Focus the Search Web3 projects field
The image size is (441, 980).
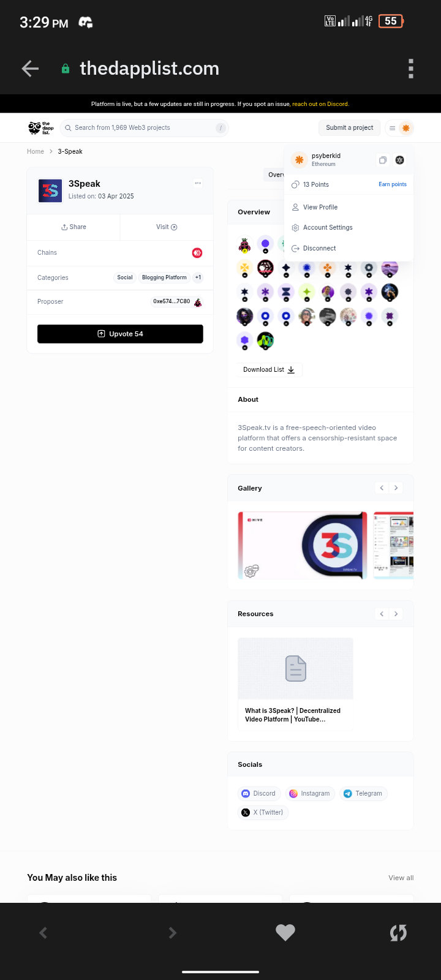pos(145,127)
